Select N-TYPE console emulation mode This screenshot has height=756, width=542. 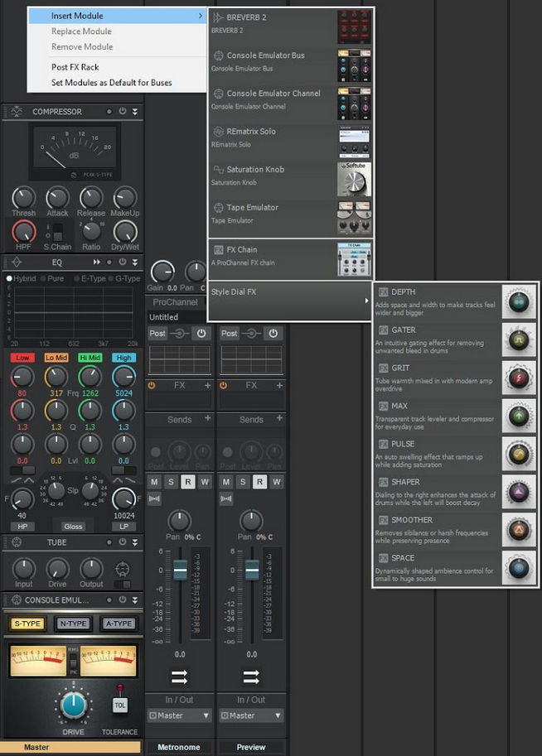point(73,624)
